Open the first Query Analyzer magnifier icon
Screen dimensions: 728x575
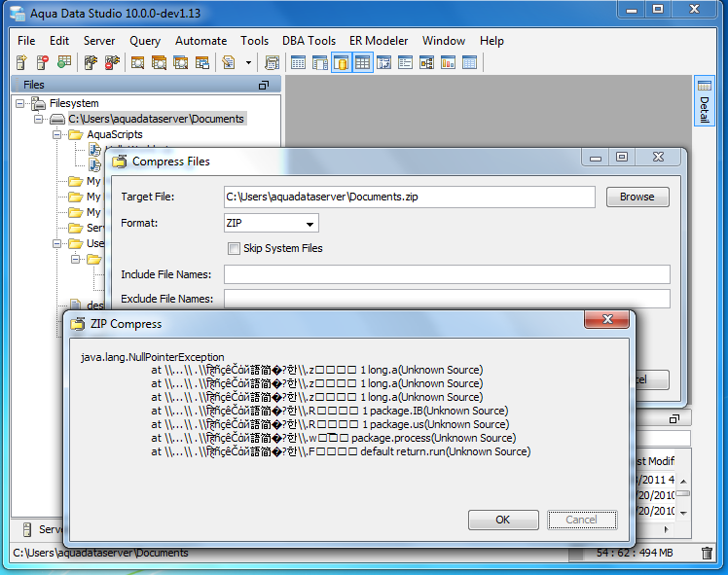[137, 62]
